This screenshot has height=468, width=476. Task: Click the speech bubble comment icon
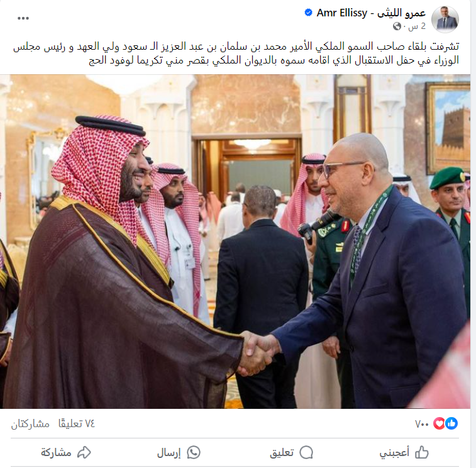(x=306, y=452)
